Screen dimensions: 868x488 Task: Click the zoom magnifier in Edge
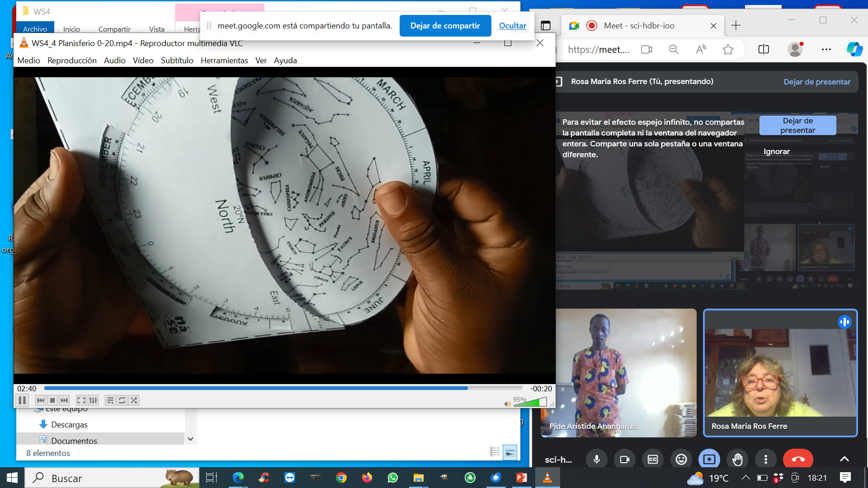click(674, 50)
